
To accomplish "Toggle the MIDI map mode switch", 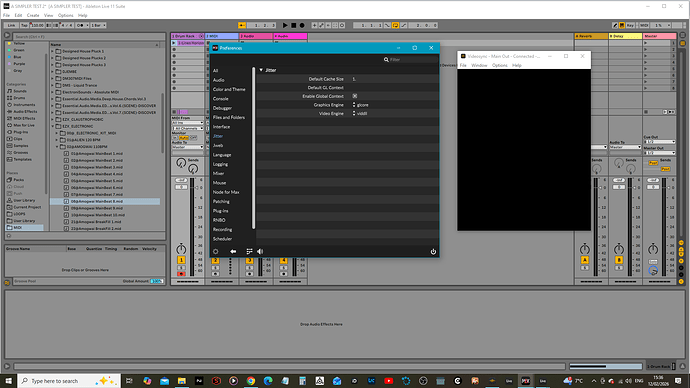I will coord(644,26).
